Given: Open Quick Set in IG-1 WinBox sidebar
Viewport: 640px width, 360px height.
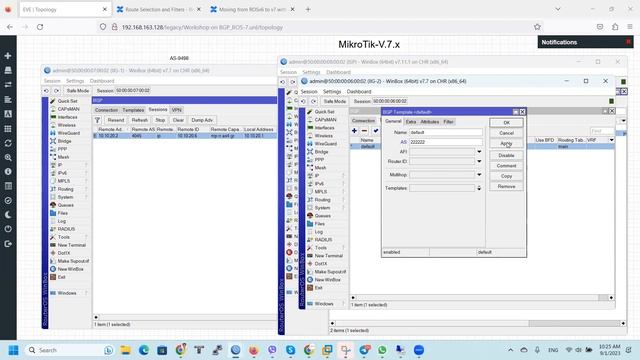Looking at the screenshot, I should click(67, 101).
